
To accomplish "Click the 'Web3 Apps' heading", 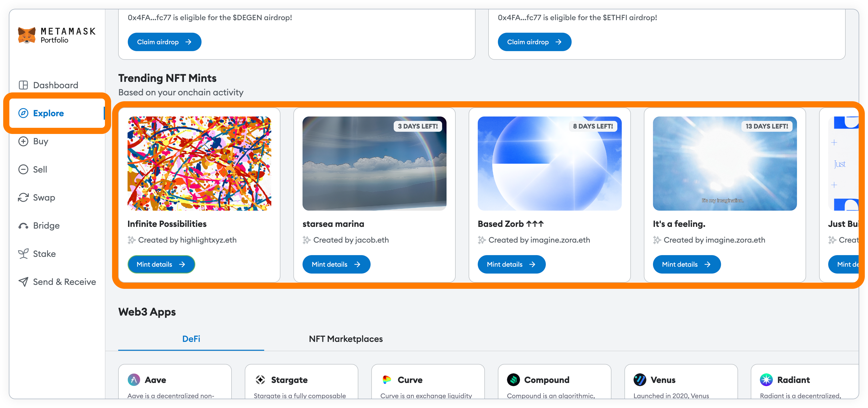I will pos(147,312).
